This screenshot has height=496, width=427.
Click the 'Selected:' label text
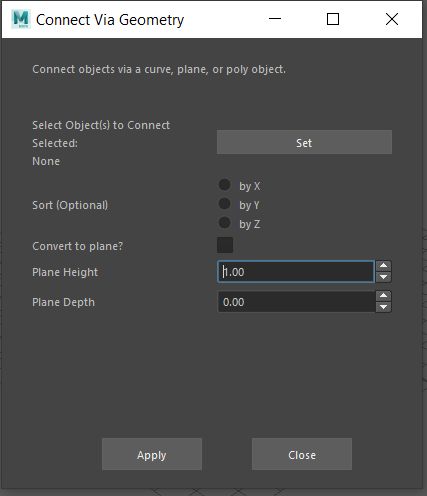(55, 143)
